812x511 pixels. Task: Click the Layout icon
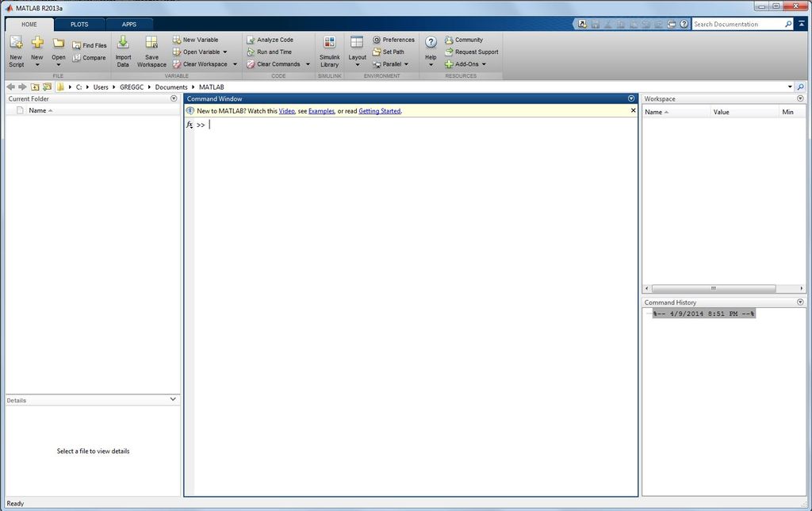tap(357, 43)
